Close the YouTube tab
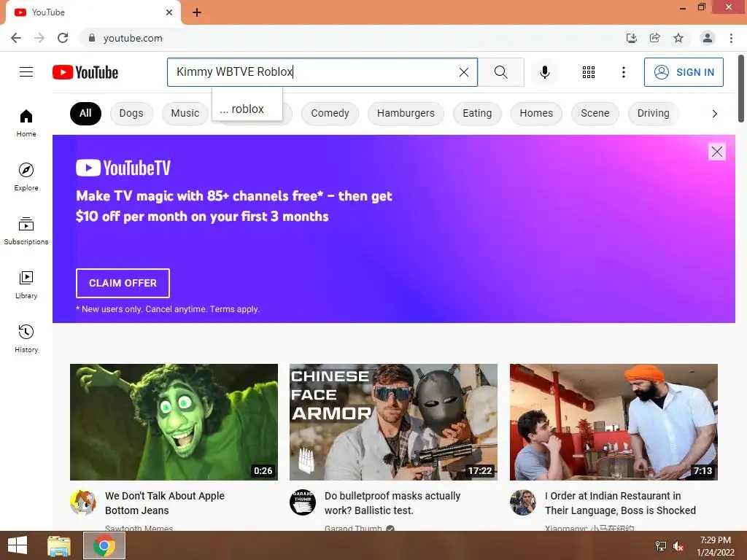The height and width of the screenshot is (560, 747). (x=169, y=12)
